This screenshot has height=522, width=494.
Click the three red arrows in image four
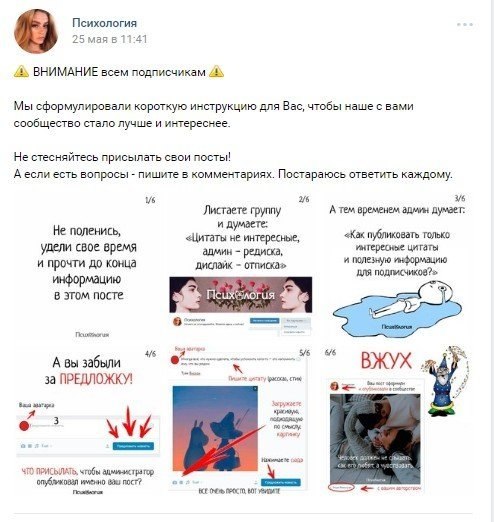pos(129,422)
